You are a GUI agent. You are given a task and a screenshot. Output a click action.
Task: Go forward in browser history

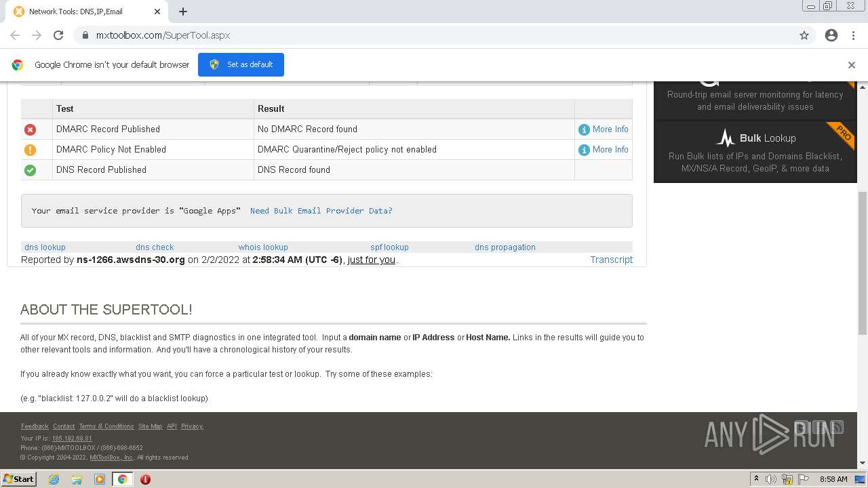tap(37, 35)
